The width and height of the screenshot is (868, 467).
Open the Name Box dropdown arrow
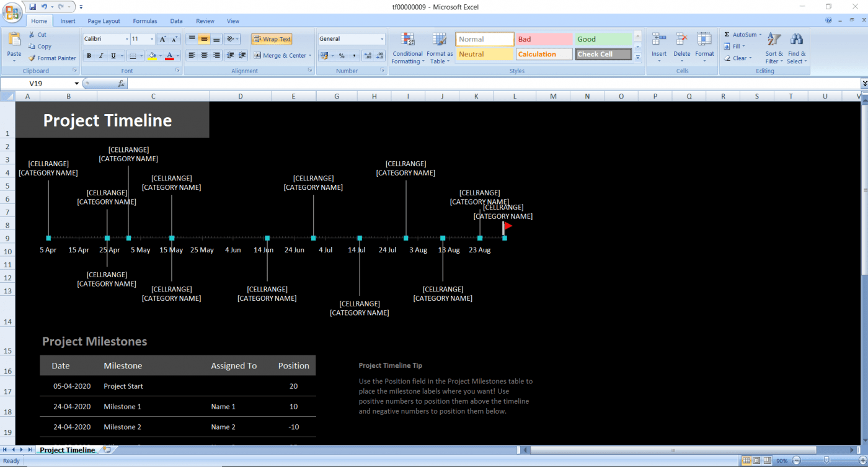coord(77,84)
